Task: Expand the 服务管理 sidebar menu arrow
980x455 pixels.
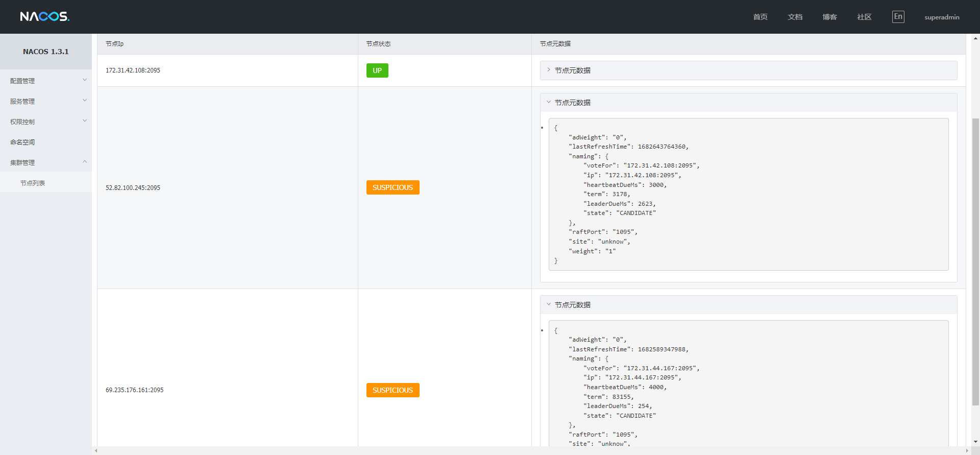Action: click(85, 101)
